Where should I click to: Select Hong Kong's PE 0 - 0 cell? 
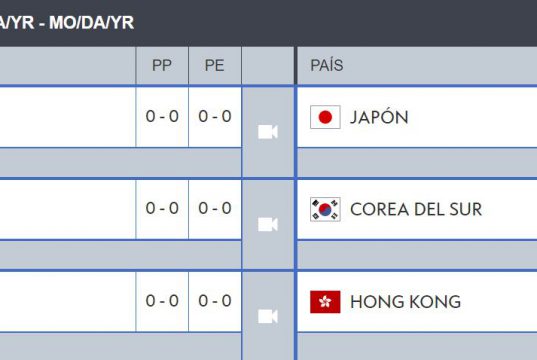(215, 301)
